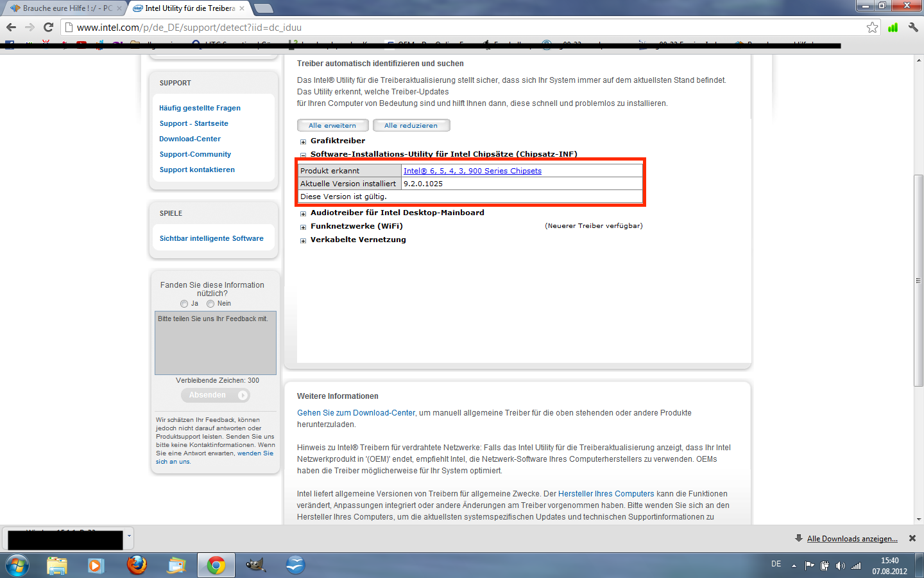Click the browser back arrow
The height and width of the screenshot is (578, 924).
click(x=11, y=27)
